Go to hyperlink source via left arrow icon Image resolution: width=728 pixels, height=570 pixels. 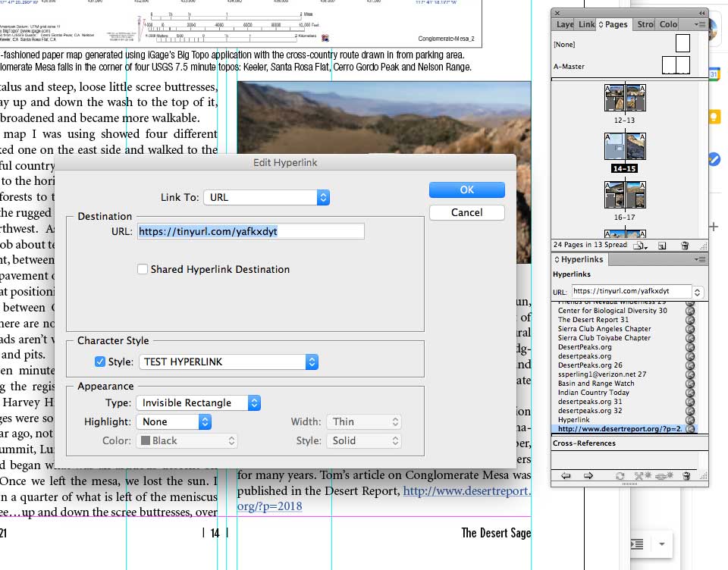(567, 475)
